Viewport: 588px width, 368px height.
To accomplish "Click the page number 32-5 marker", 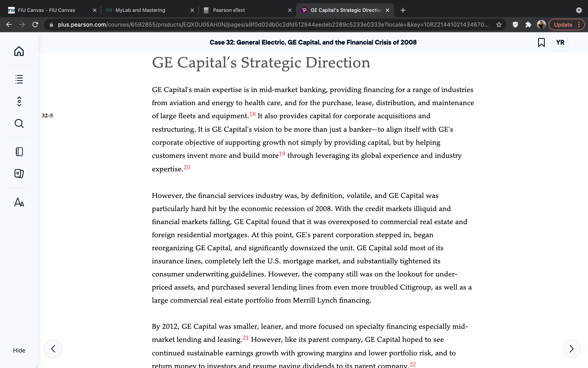I will coord(47,116).
